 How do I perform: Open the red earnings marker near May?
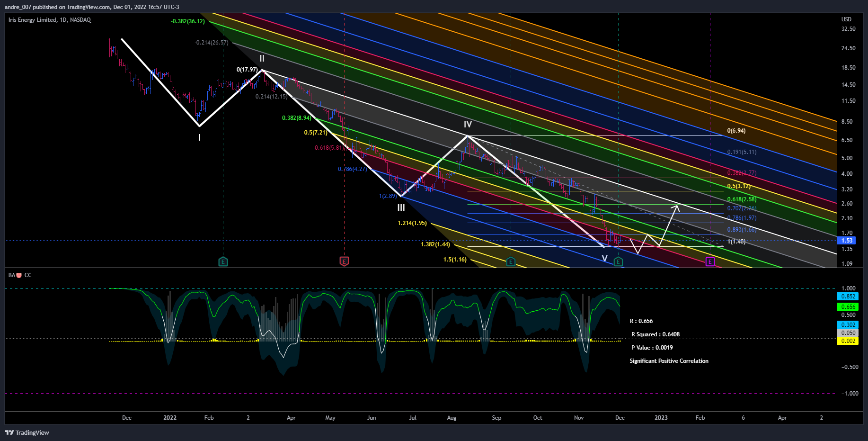(344, 261)
